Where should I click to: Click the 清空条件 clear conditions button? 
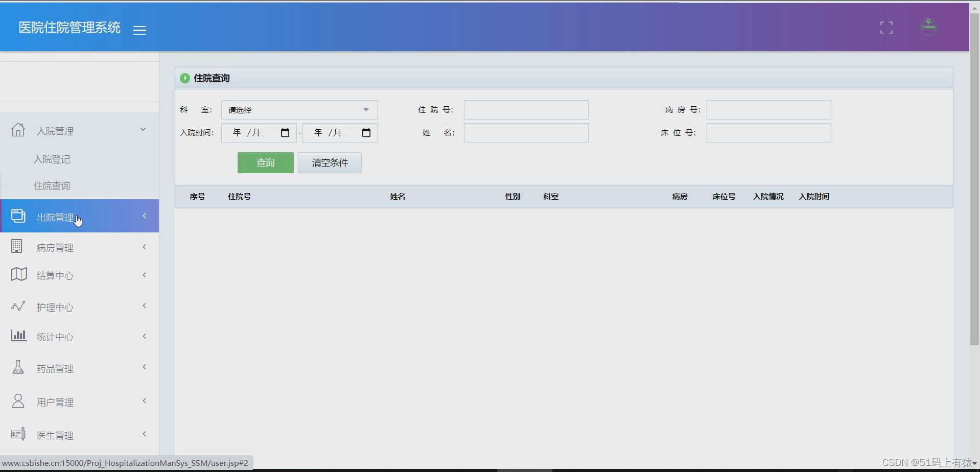(x=330, y=162)
